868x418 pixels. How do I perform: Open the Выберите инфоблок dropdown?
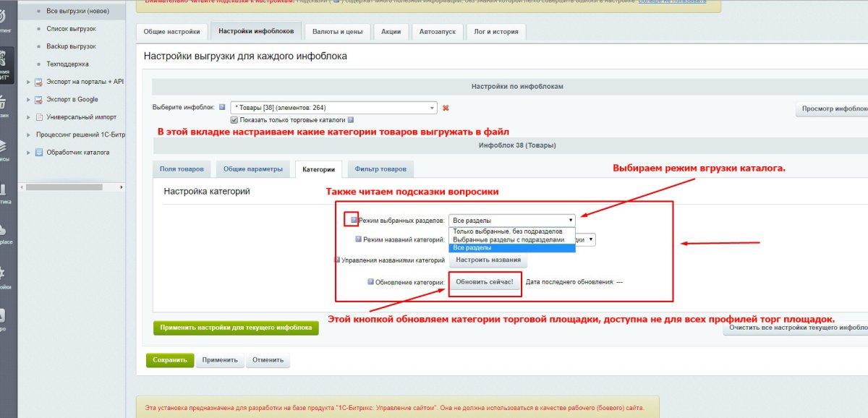(x=333, y=106)
